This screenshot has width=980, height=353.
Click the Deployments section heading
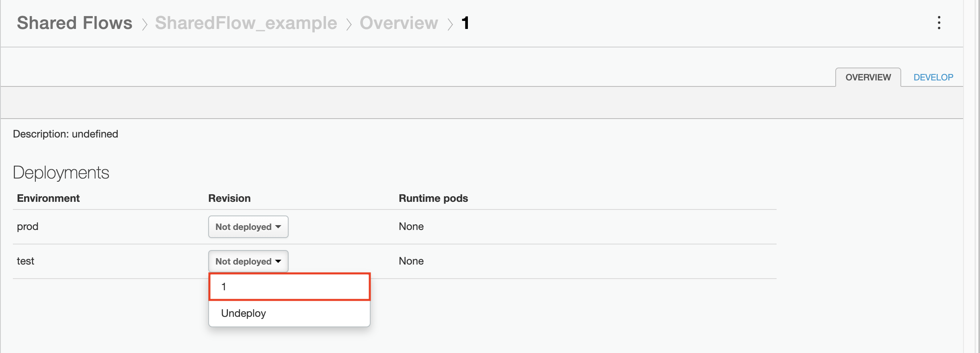61,172
